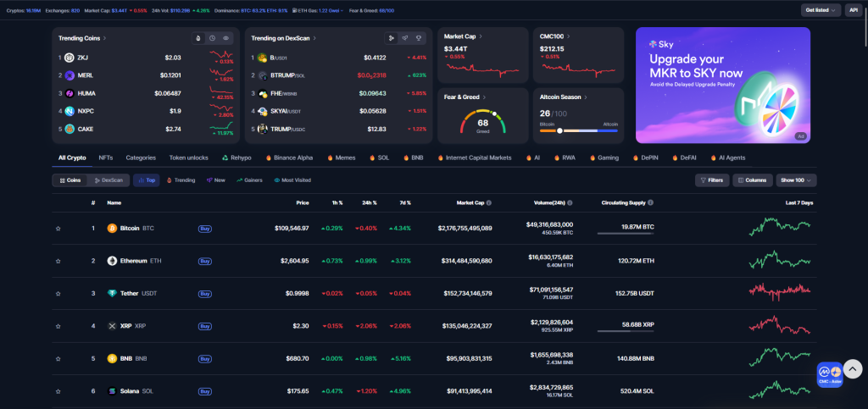
Task: Click the Buy button for Bitcoin
Action: [205, 229]
